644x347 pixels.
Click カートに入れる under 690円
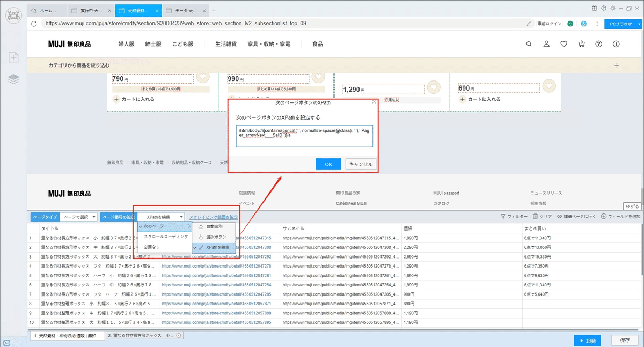point(480,99)
